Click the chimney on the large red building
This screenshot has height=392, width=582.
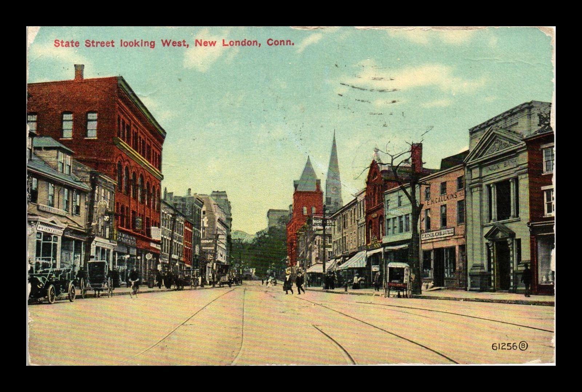click(79, 72)
